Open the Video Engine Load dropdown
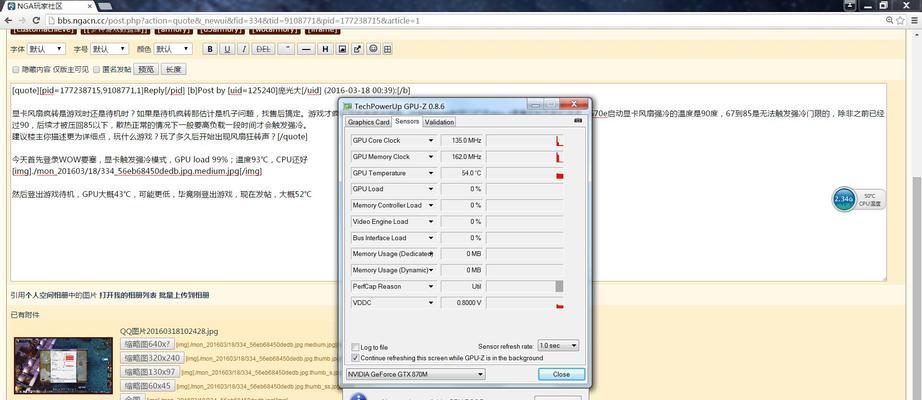Screen dimensions: 922x400 click(431, 222)
